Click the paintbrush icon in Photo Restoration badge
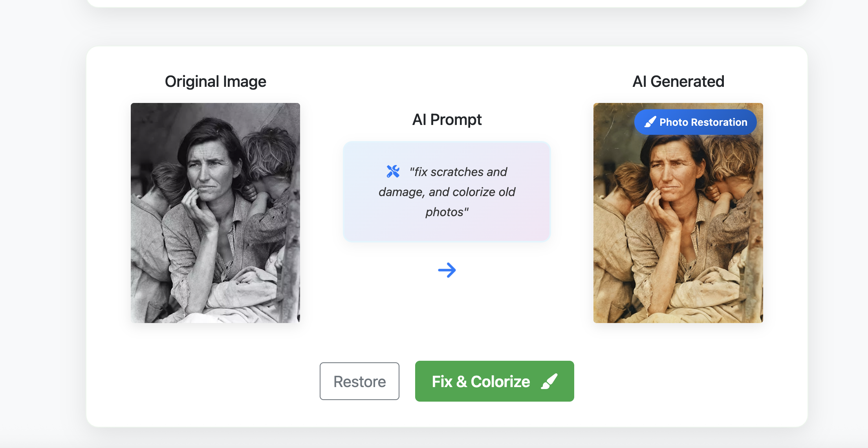Viewport: 868px width, 448px height. tap(650, 122)
